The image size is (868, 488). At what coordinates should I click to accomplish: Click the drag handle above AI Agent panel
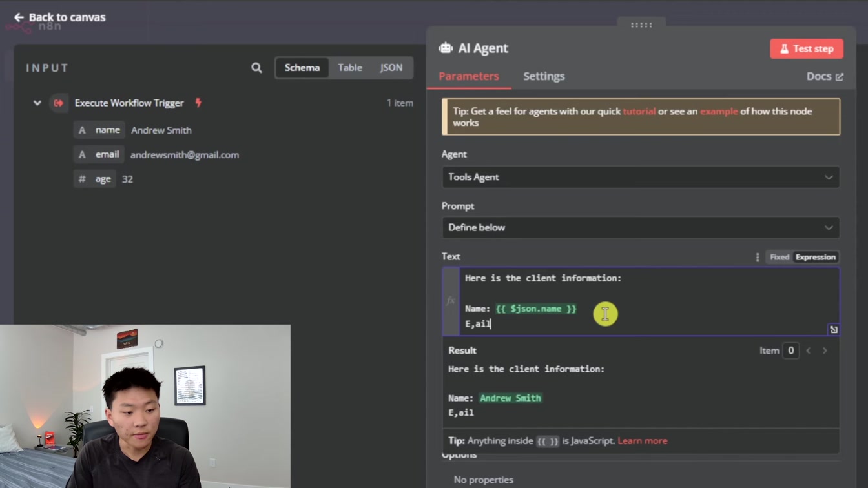pos(641,25)
